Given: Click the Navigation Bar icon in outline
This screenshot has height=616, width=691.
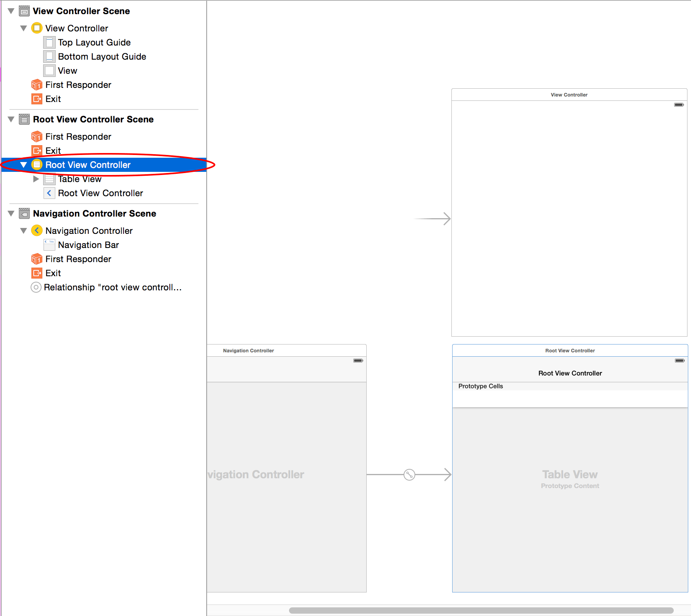Looking at the screenshot, I should point(49,245).
